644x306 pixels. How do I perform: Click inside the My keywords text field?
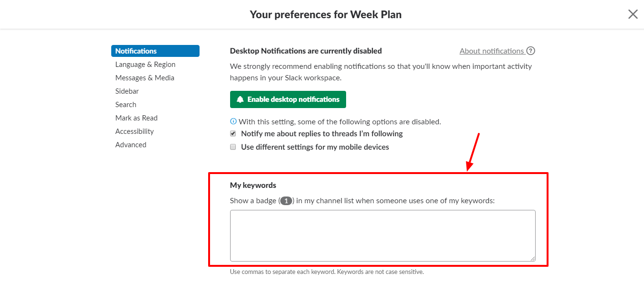click(382, 234)
